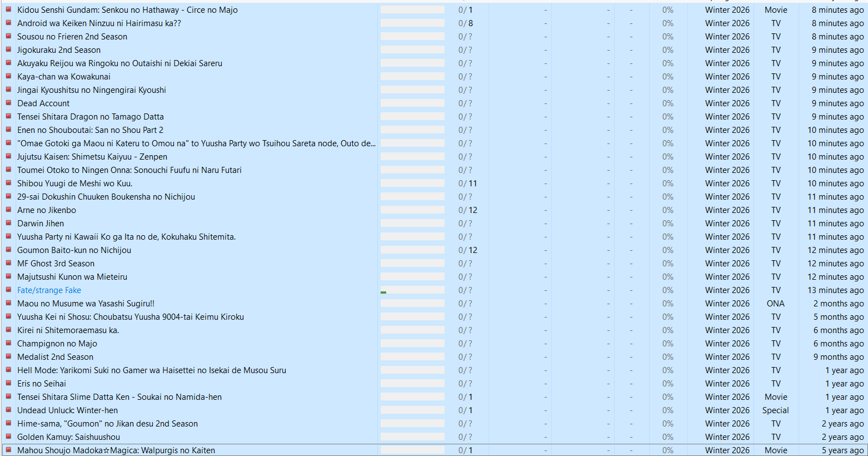Click the red status icon beside Champignon no Majo
The height and width of the screenshot is (456, 868).
point(8,343)
